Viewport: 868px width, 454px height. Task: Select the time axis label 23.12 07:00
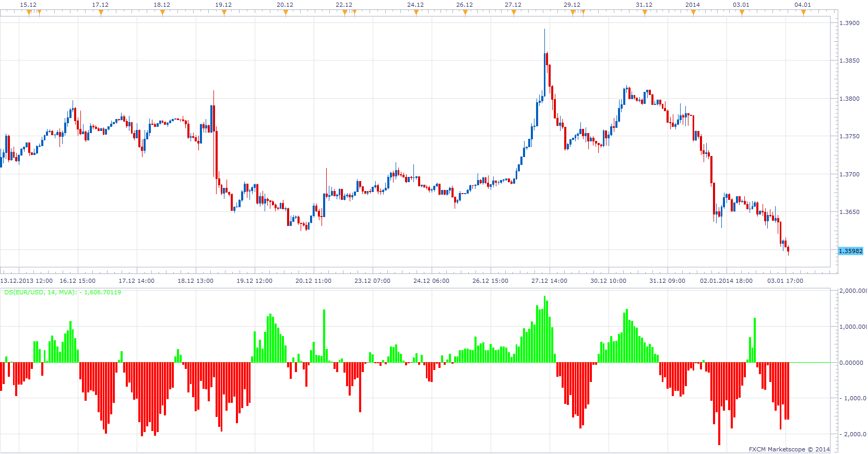372,281
